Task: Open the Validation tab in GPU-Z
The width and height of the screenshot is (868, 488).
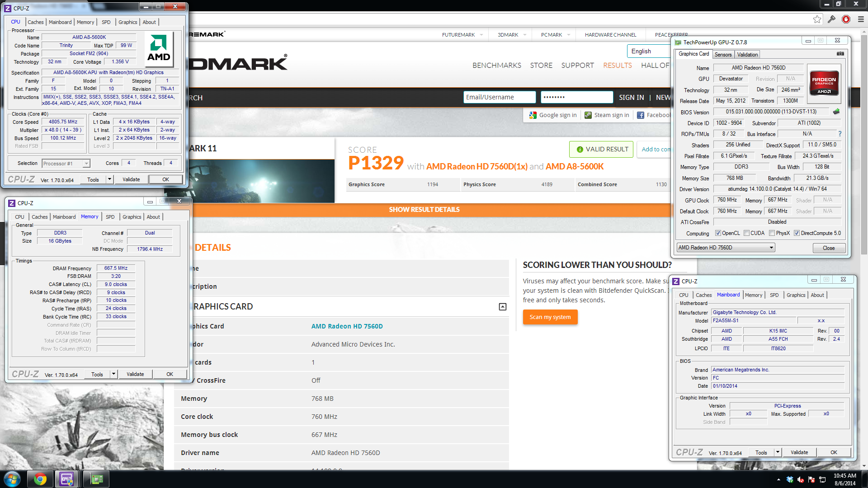Action: click(747, 55)
